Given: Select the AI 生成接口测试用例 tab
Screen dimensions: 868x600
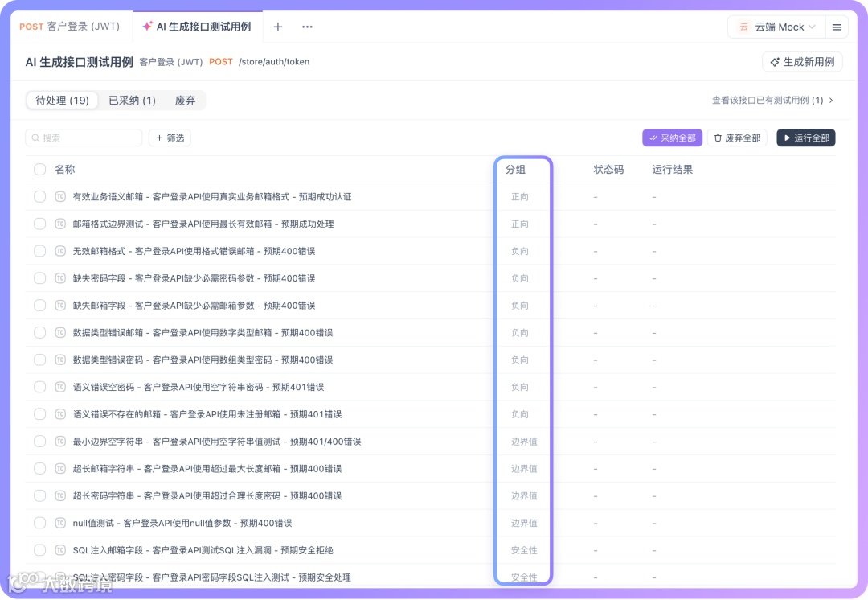Looking at the screenshot, I should point(198,27).
